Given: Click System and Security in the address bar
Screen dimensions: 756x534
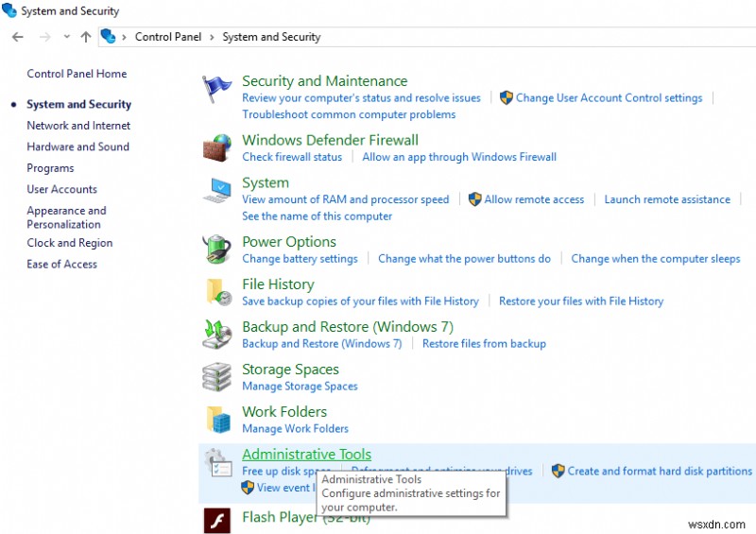Looking at the screenshot, I should [x=271, y=37].
